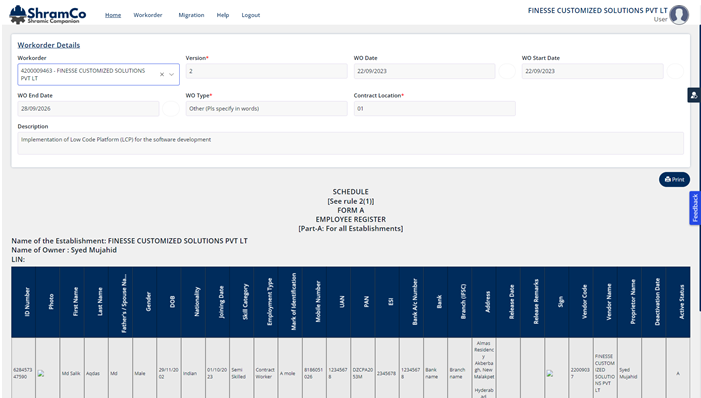The width and height of the screenshot is (701, 398).
Task: Open the Feedback side tab
Action: click(x=695, y=208)
